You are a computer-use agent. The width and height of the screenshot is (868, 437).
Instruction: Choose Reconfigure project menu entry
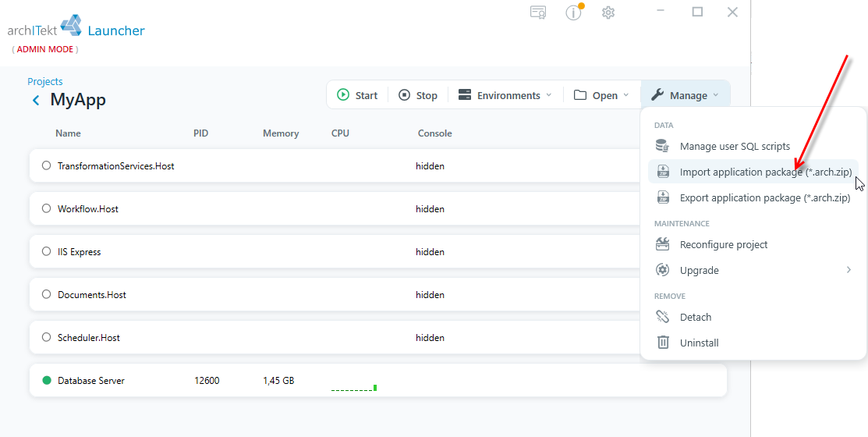point(753,244)
